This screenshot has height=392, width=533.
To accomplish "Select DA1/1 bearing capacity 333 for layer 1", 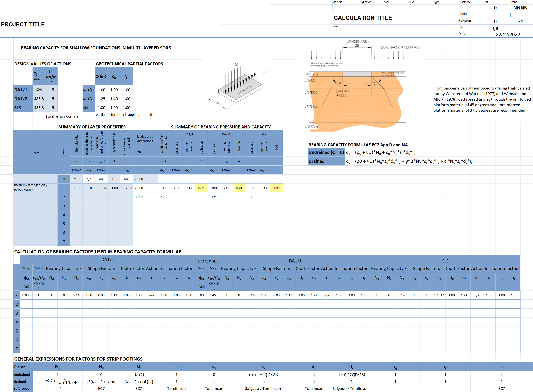I will [x=189, y=188].
